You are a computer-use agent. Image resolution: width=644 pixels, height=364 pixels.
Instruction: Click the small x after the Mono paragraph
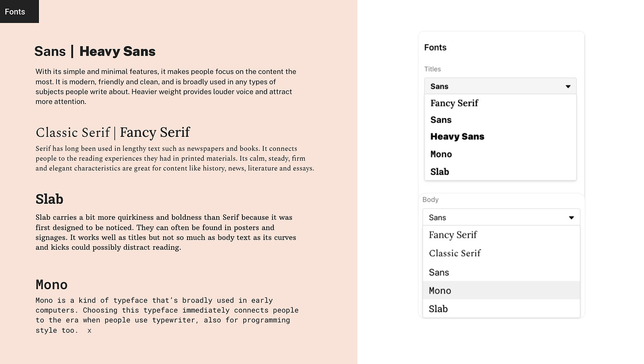click(x=89, y=330)
